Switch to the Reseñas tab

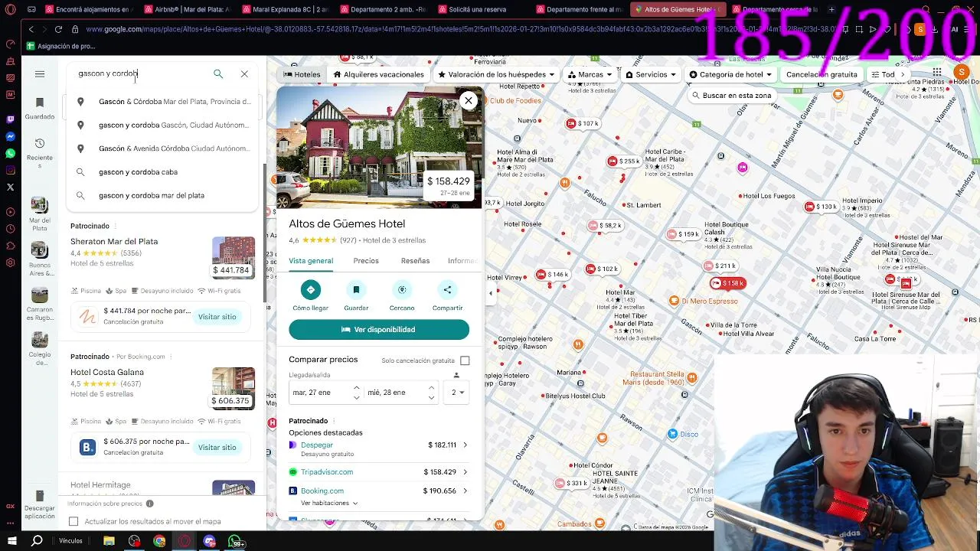click(x=415, y=261)
